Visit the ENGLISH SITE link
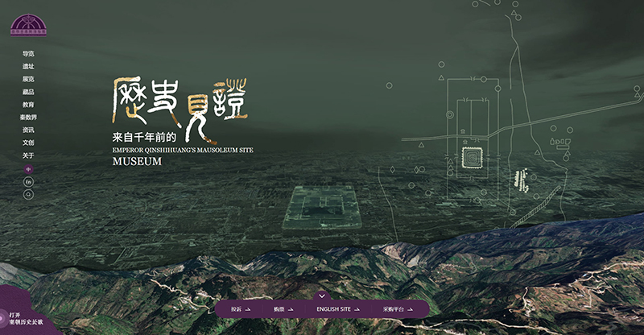644x335 pixels. click(x=338, y=309)
